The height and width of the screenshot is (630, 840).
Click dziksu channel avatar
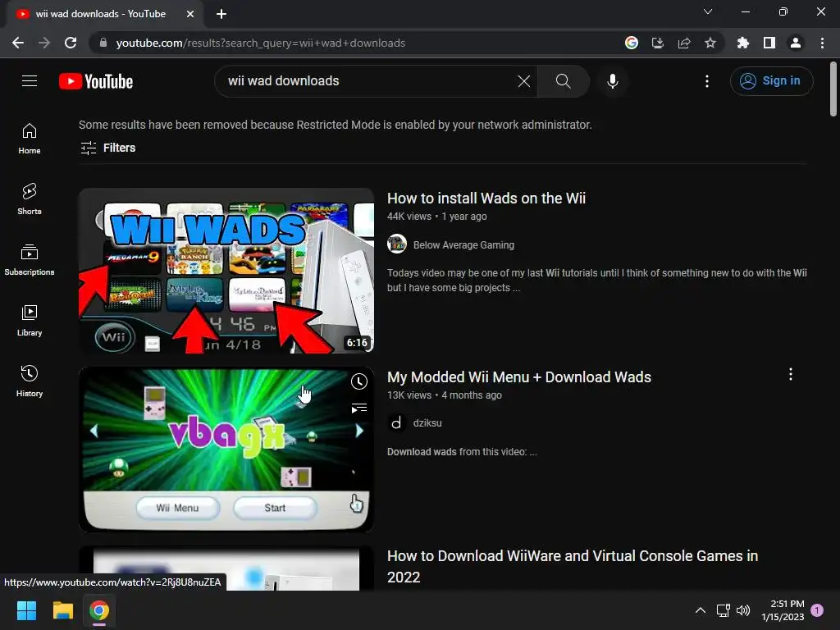[397, 422]
